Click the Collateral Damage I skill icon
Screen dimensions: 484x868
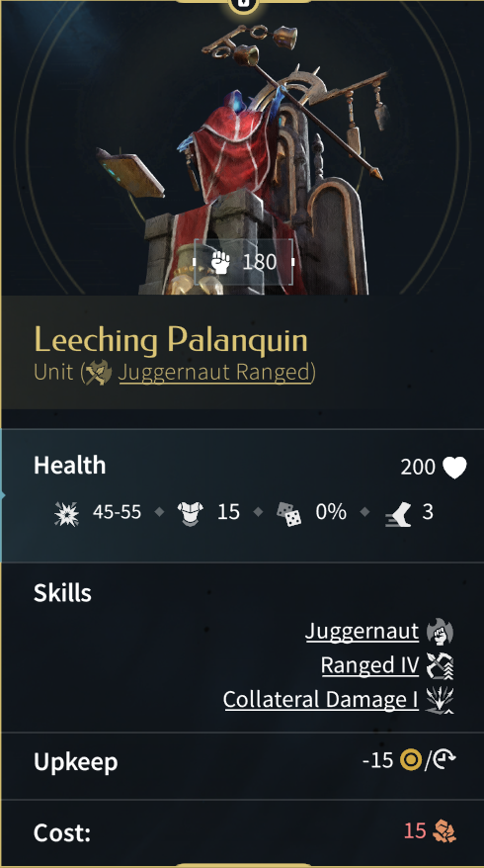click(441, 700)
